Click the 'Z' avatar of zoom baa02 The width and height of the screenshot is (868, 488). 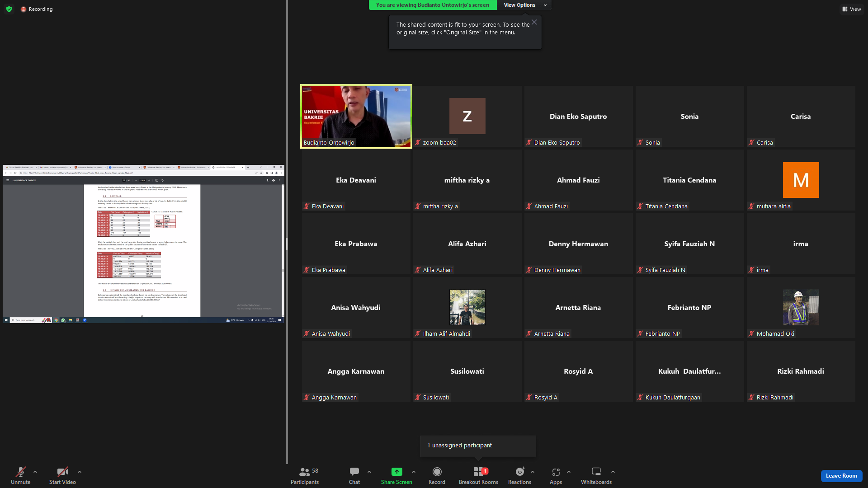pyautogui.click(x=467, y=116)
